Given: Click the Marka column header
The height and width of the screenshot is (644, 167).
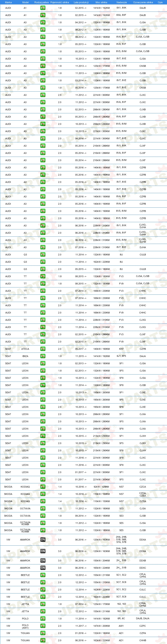Looking at the screenshot, I should click(x=8, y=2).
